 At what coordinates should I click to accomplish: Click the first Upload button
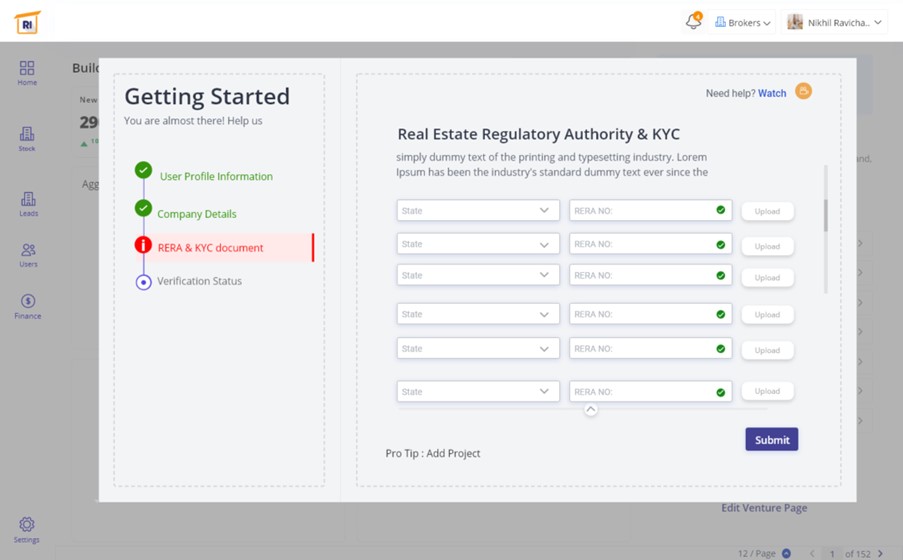tap(767, 212)
